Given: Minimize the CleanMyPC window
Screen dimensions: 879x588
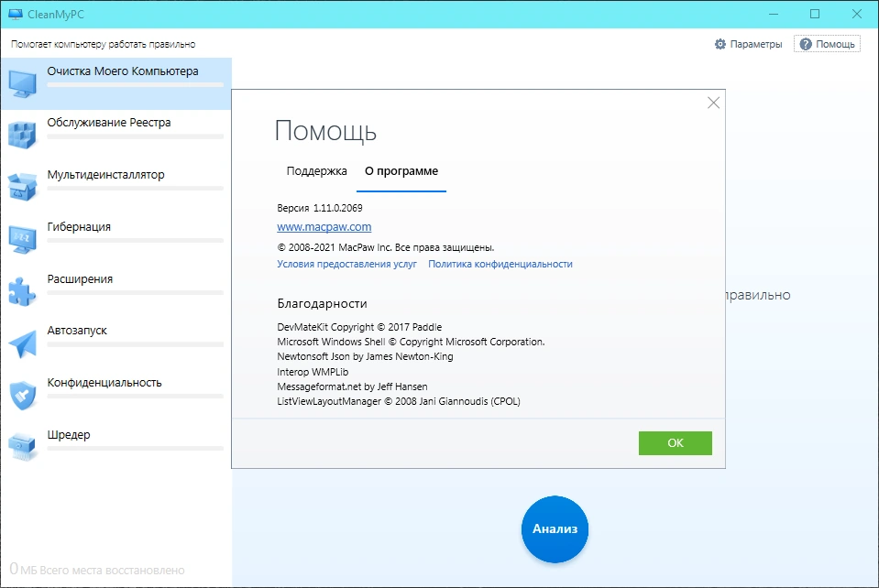Looking at the screenshot, I should click(774, 14).
